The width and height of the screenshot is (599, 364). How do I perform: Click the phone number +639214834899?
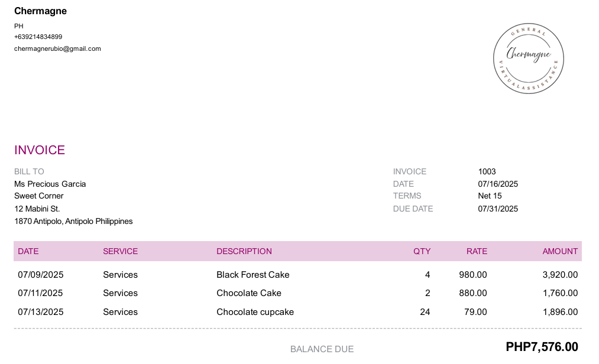coord(38,37)
